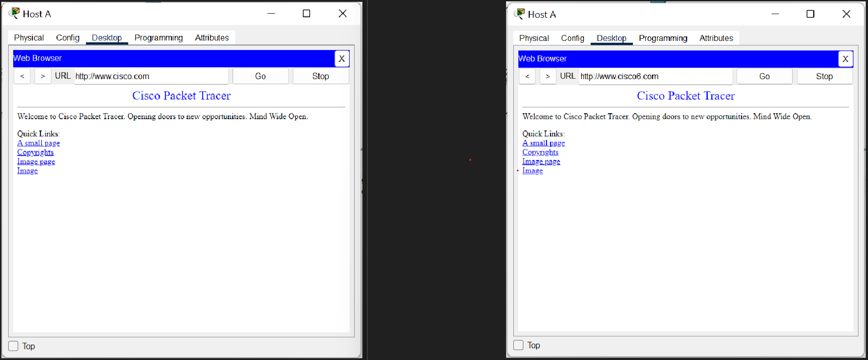Open Programming tab in left Host A window

[159, 38]
